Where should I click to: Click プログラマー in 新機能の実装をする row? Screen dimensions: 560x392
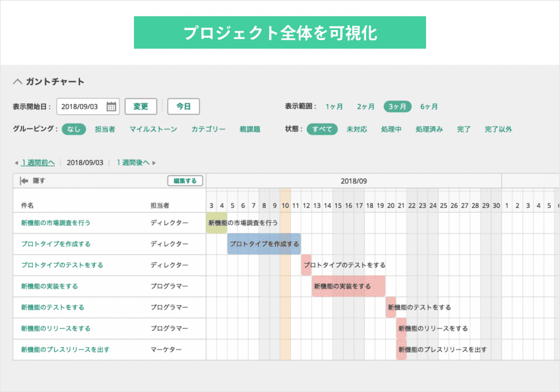[170, 286]
